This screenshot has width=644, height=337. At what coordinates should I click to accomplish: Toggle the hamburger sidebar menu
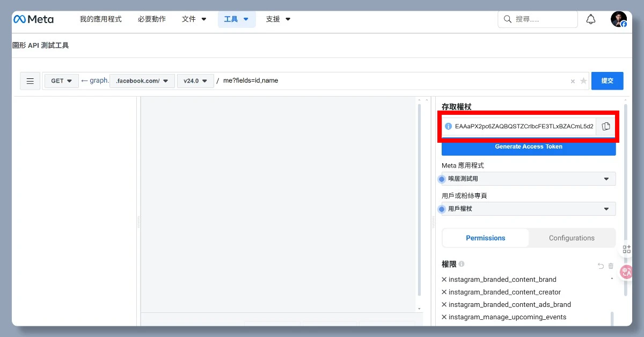click(x=30, y=81)
